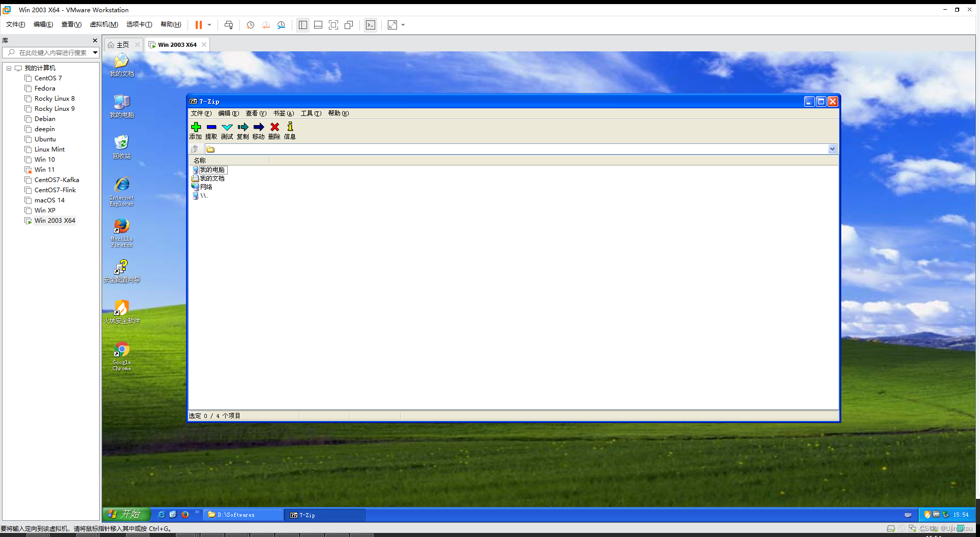Open 7-Zip 编辑(E) menu
The image size is (980, 537).
tap(228, 113)
